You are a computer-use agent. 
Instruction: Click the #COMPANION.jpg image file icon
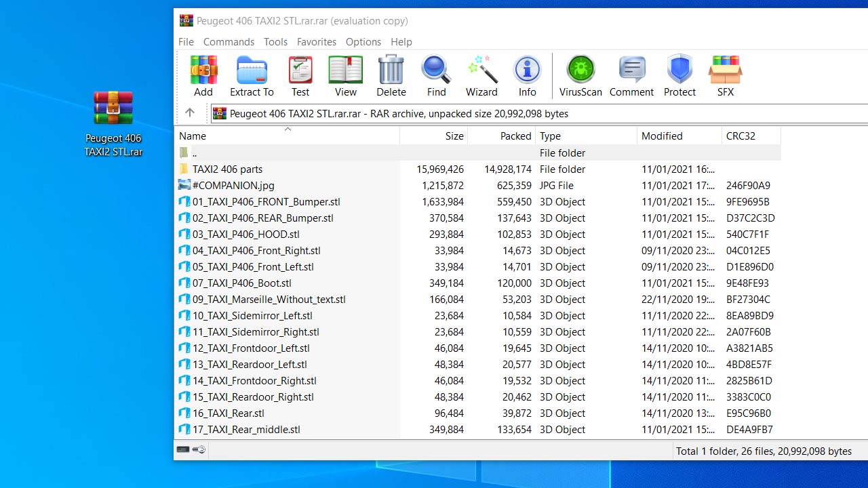pos(184,185)
